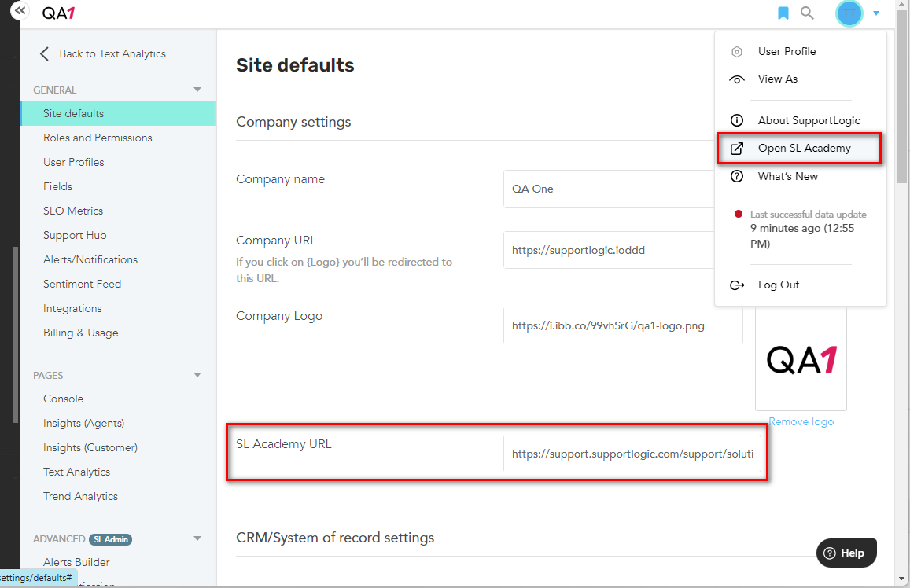Collapse the PAGES section
910x588 pixels.
click(x=197, y=375)
